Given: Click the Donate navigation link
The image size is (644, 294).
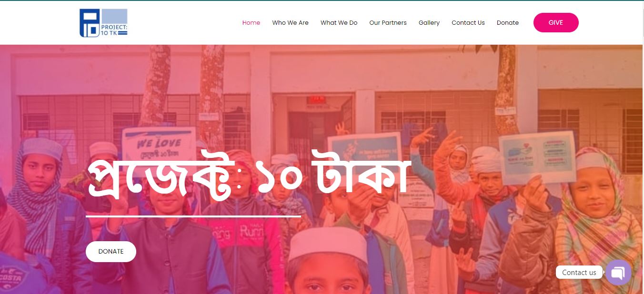Looking at the screenshot, I should click(x=508, y=23).
